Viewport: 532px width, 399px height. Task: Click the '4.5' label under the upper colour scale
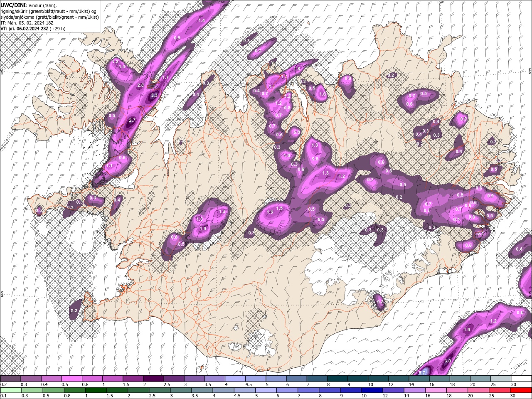click(x=248, y=384)
